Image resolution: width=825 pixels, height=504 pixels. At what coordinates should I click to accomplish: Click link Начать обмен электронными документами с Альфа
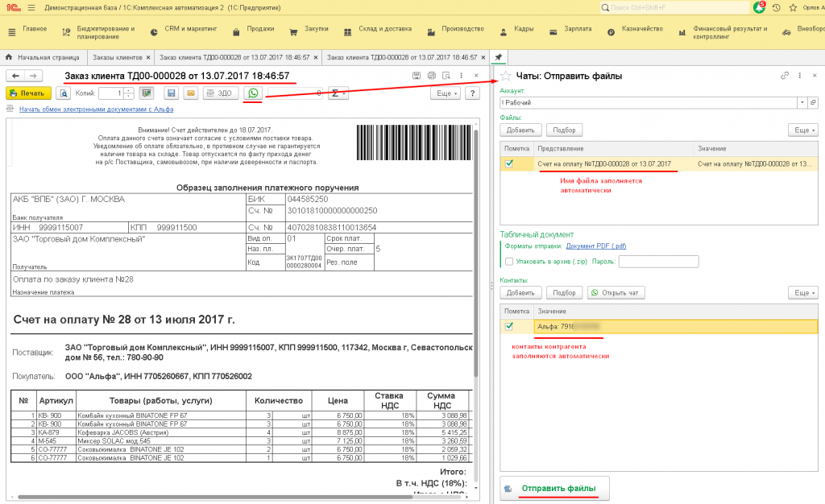point(97,109)
